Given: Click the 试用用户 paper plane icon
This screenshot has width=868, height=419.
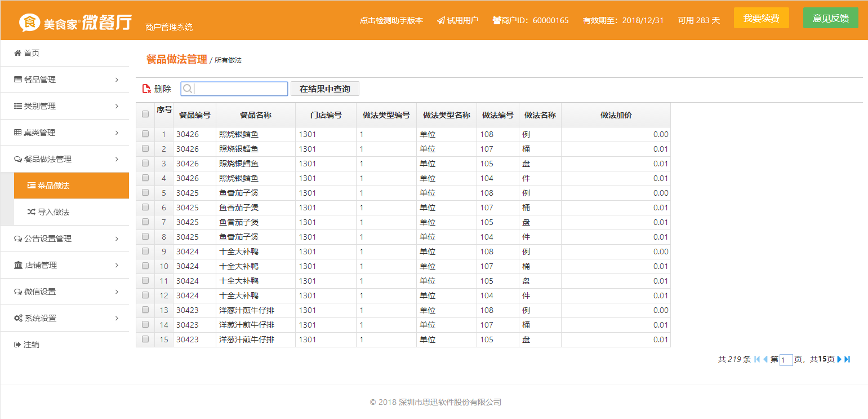Looking at the screenshot, I should coord(440,20).
